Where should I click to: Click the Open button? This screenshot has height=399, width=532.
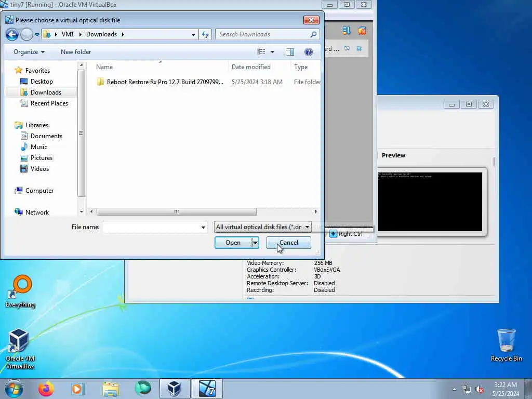pyautogui.click(x=233, y=243)
